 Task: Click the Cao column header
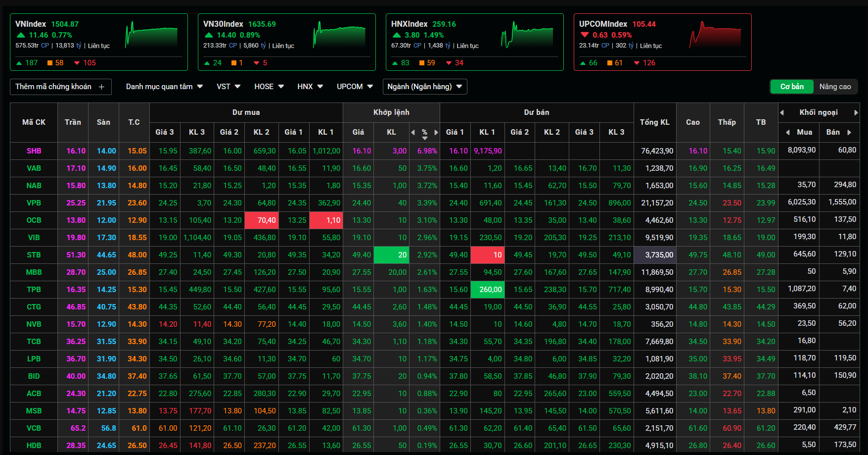tap(693, 122)
